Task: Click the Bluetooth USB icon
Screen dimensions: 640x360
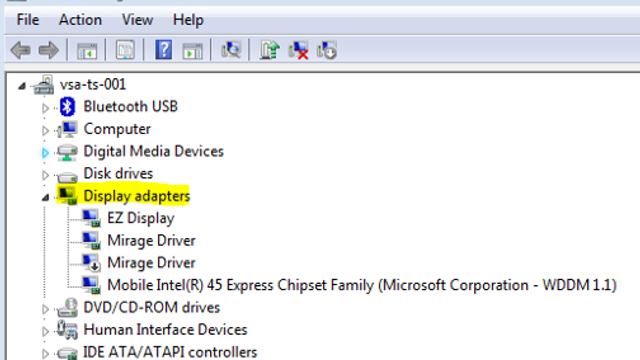Action: pos(67,107)
